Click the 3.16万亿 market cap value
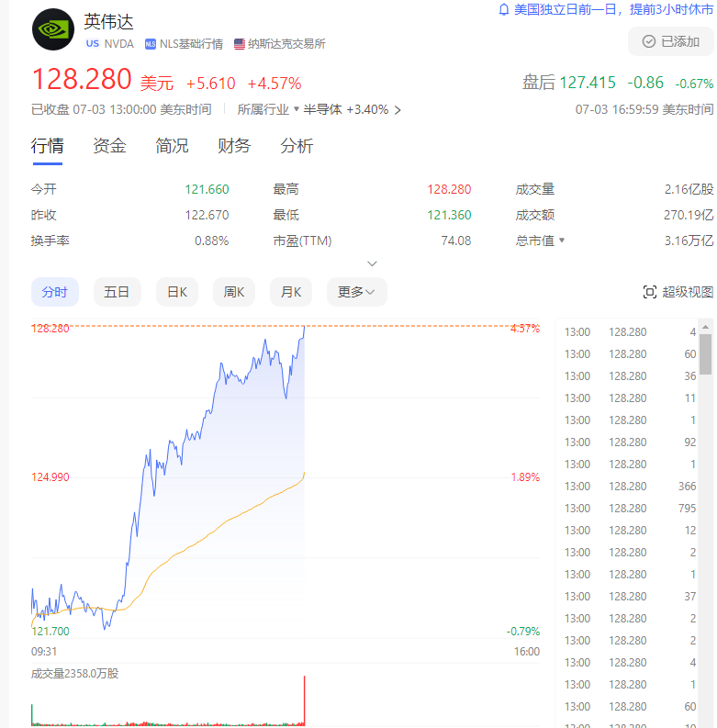This screenshot has width=717, height=728. 689,241
